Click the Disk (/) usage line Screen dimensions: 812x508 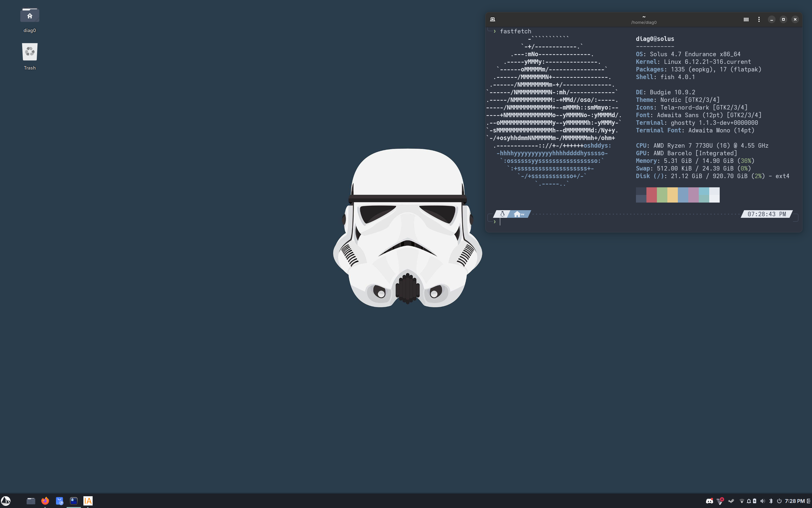point(713,176)
